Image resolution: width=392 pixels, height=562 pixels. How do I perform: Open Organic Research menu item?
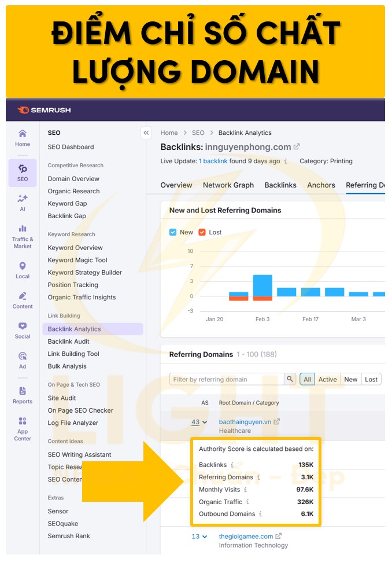pos(74,192)
